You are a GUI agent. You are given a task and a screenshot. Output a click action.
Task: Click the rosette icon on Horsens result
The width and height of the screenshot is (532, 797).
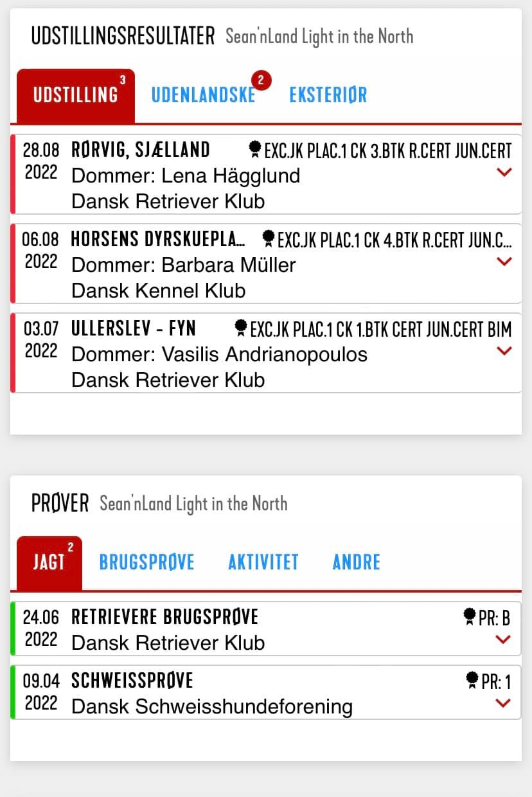click(x=269, y=239)
